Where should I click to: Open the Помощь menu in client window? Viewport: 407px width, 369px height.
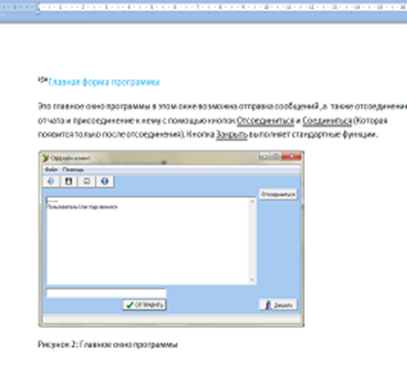pyautogui.click(x=73, y=170)
